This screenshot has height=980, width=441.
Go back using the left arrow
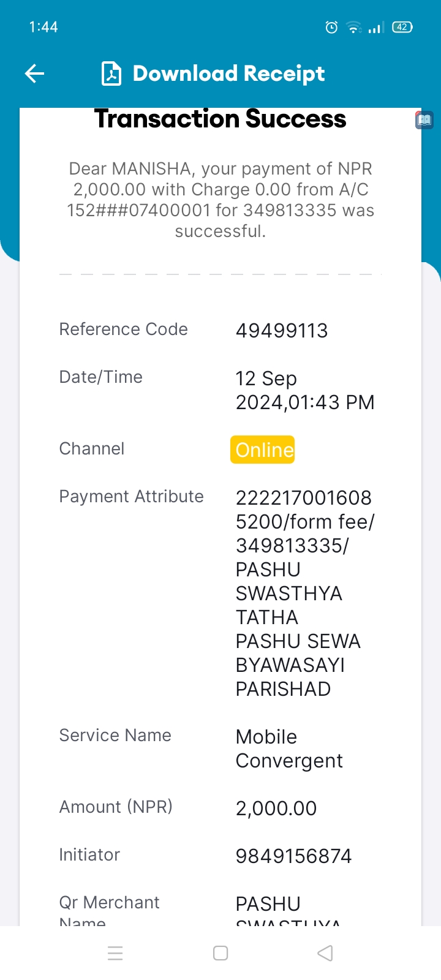pos(34,74)
